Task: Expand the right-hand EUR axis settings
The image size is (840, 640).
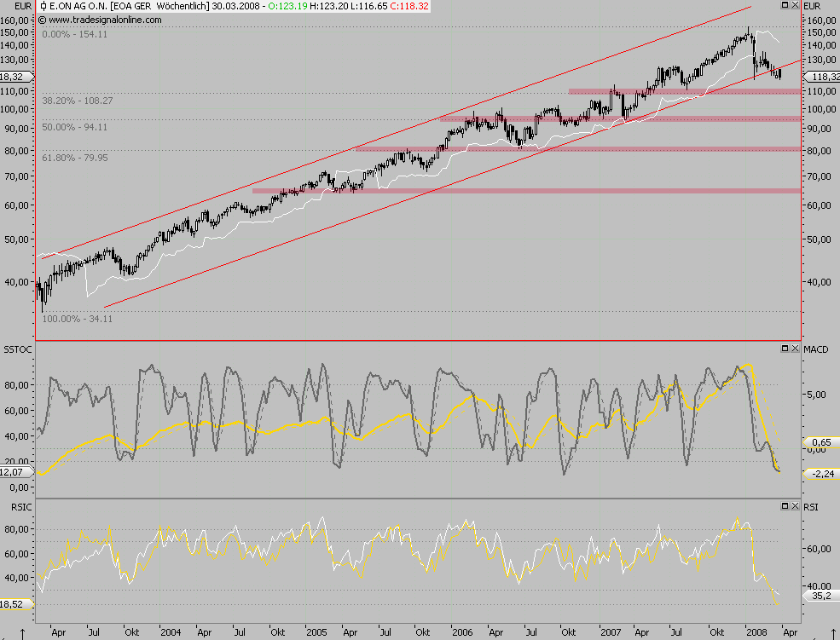Action: coord(813,4)
